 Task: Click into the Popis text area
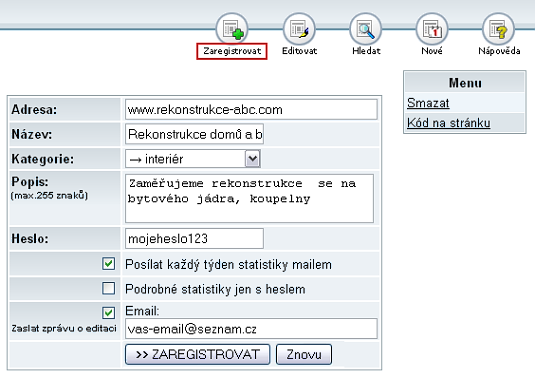click(249, 199)
